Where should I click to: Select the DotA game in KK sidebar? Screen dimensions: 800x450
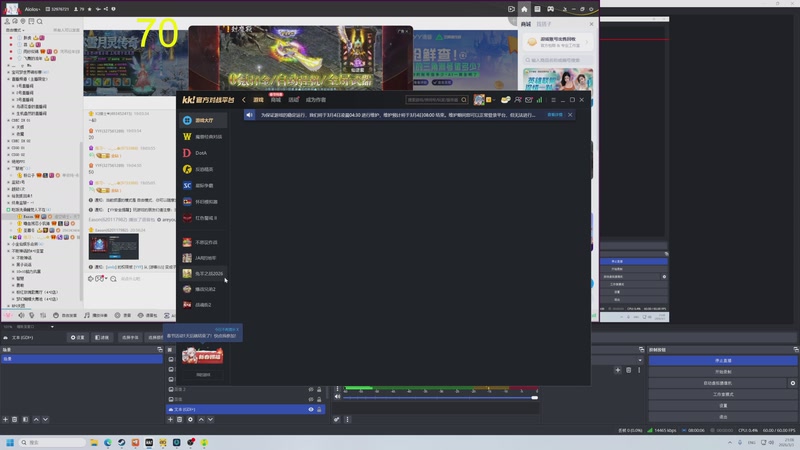tap(203, 153)
